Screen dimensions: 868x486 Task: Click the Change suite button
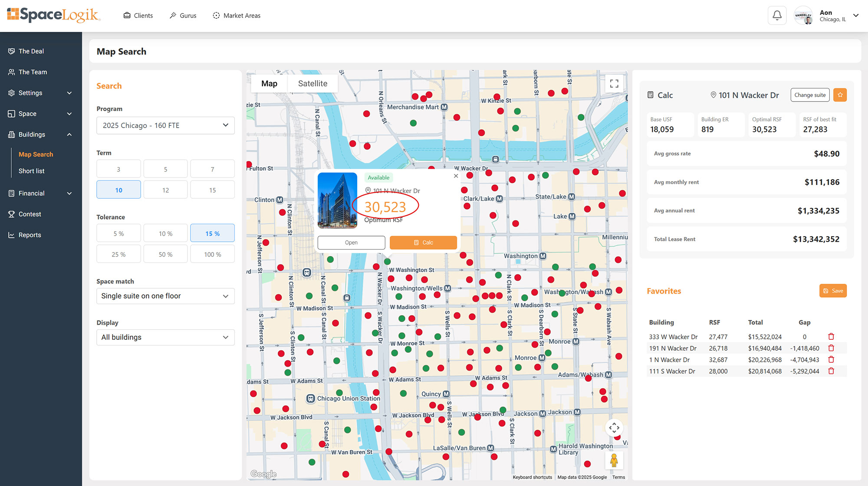click(810, 95)
